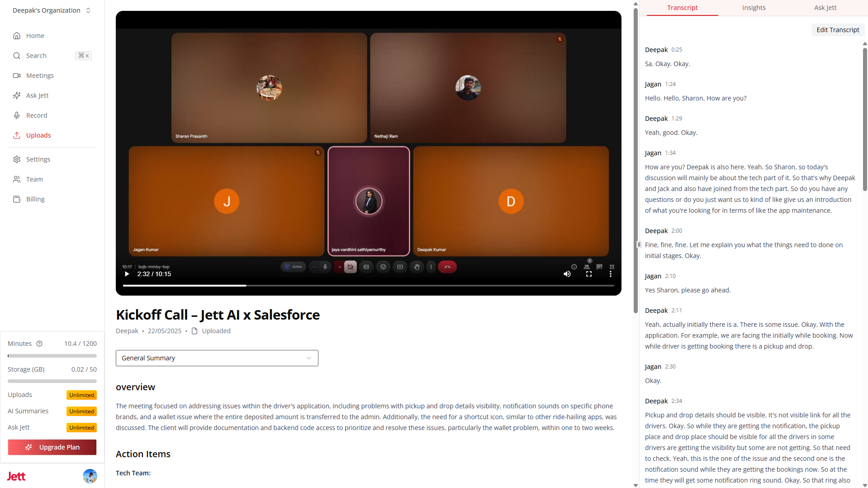Click the Jett logo
868x488 pixels.
pyautogui.click(x=16, y=476)
